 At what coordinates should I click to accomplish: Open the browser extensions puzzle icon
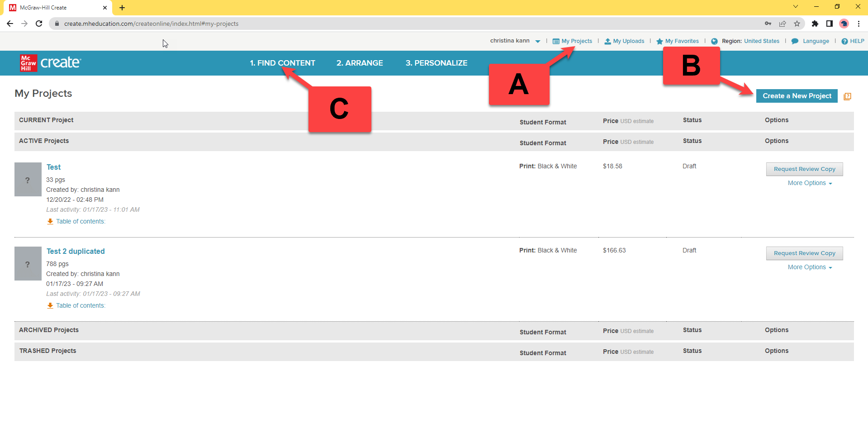815,24
